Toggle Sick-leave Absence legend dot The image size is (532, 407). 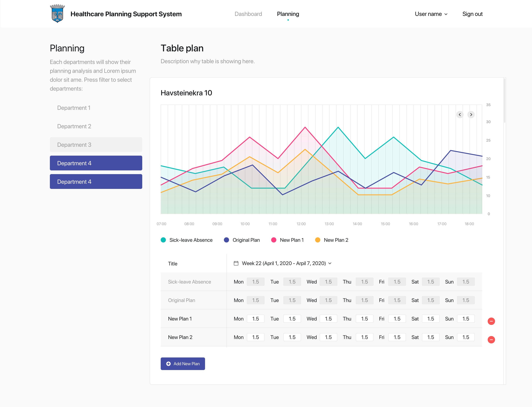163,240
